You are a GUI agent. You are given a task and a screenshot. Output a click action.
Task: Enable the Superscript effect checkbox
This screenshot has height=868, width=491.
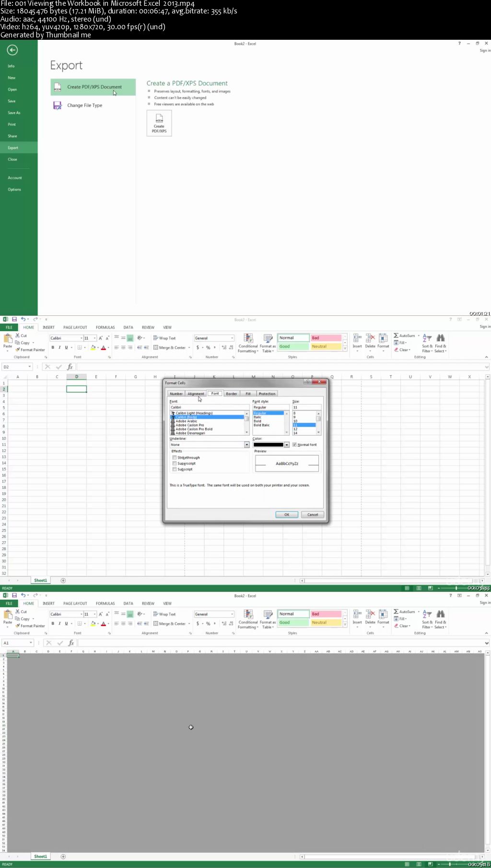(x=175, y=463)
